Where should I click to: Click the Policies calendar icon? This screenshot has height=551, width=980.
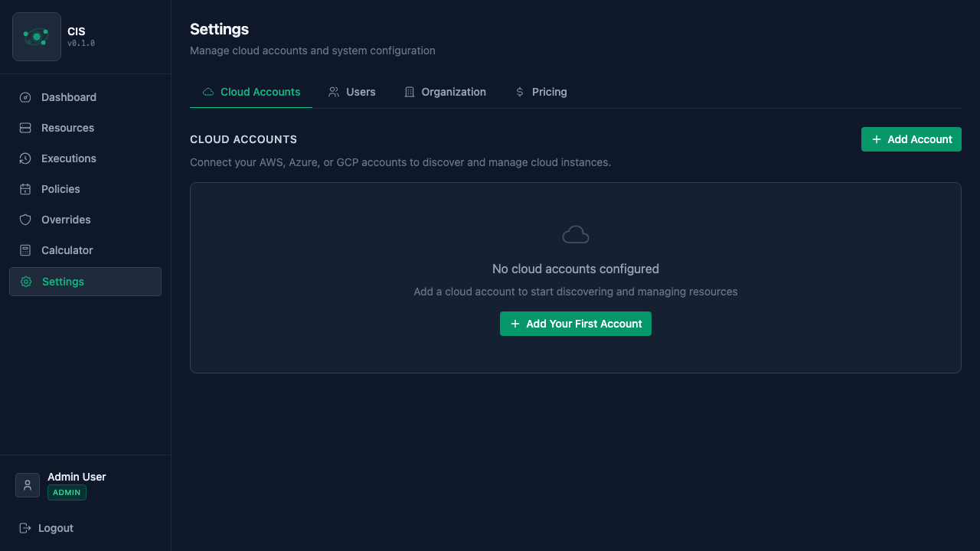pyautogui.click(x=25, y=189)
